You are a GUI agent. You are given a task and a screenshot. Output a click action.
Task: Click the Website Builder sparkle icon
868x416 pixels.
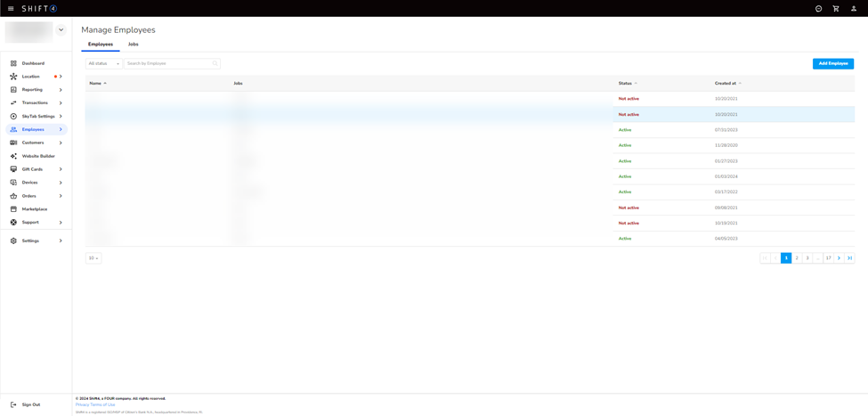(14, 156)
